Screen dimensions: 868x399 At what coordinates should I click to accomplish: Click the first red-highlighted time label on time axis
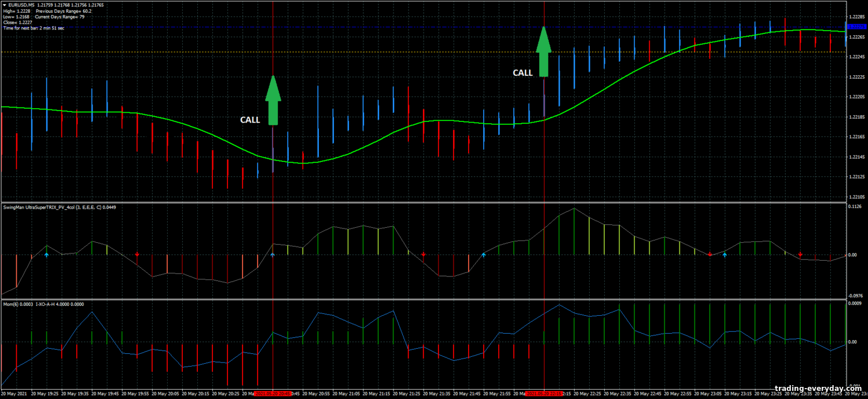pyautogui.click(x=273, y=394)
